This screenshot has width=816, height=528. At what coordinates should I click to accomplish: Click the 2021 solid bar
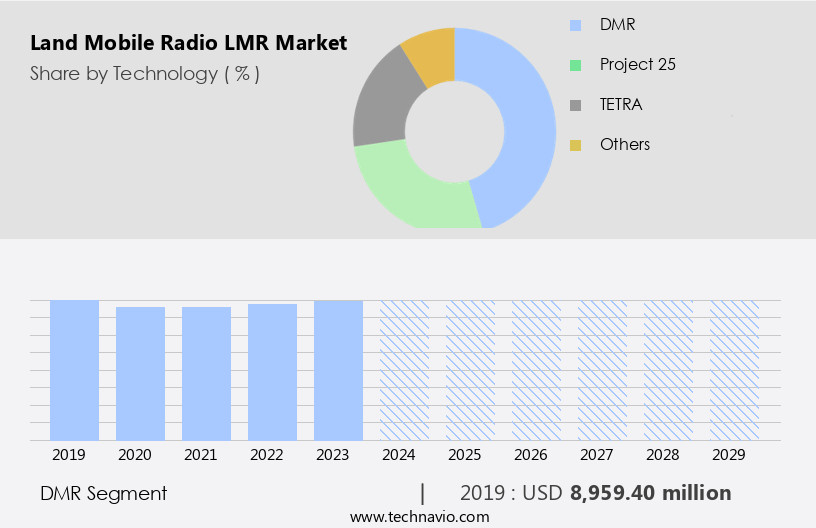(x=207, y=373)
